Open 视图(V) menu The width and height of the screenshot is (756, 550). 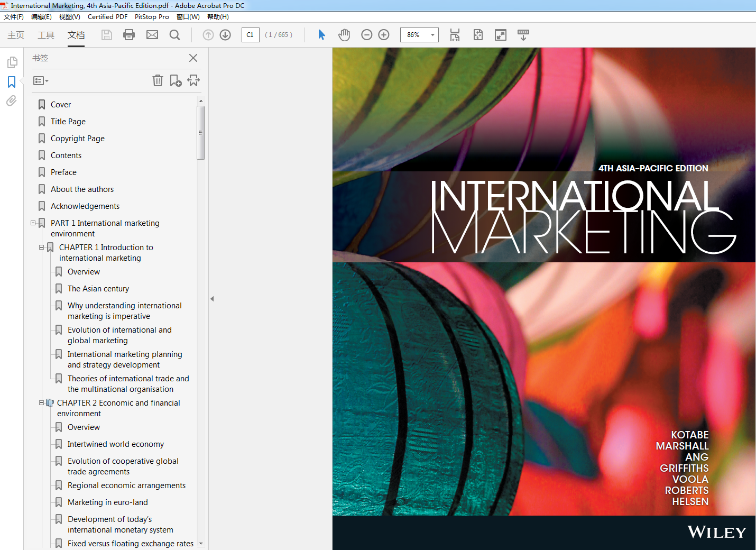click(x=70, y=17)
